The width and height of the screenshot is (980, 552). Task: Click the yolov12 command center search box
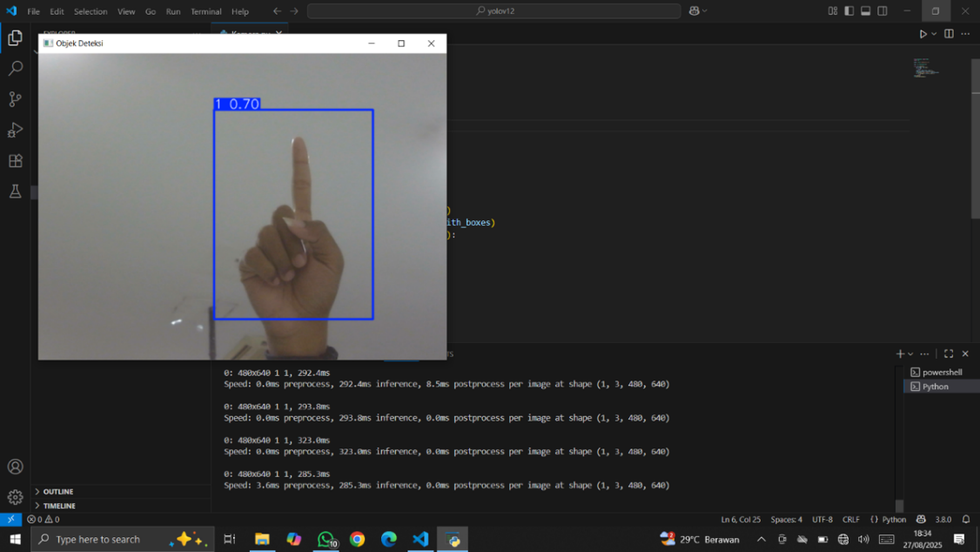pos(494,11)
